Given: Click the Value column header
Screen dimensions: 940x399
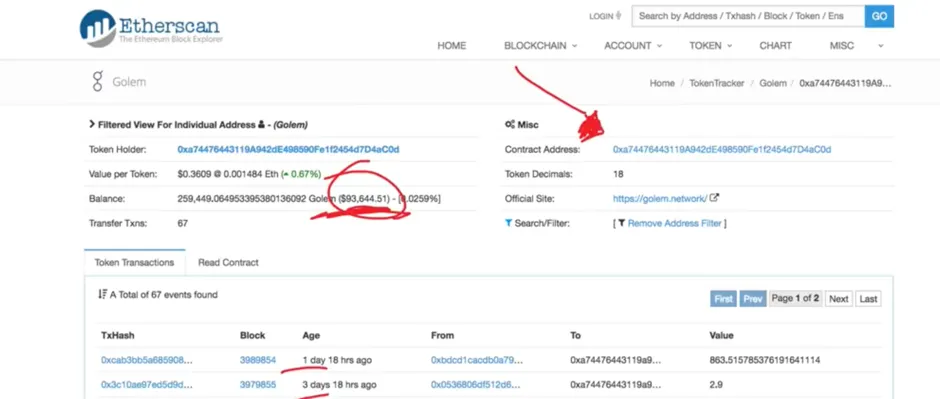Looking at the screenshot, I should [x=721, y=335].
